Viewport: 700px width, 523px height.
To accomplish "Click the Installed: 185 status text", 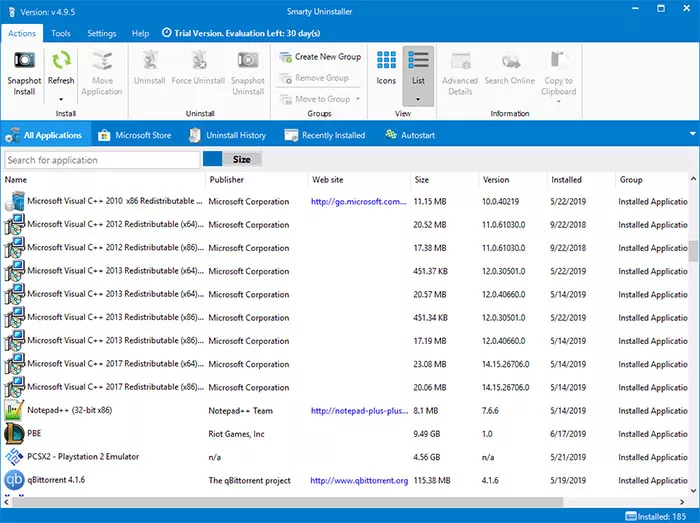I will [662, 516].
